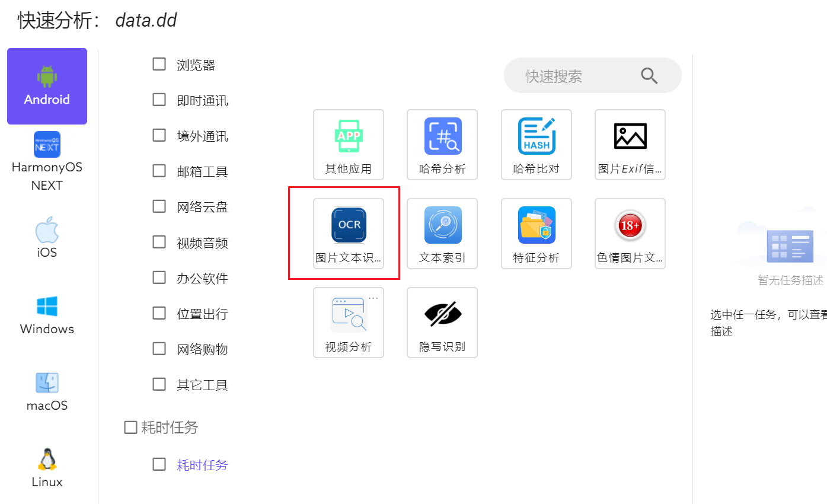The height and width of the screenshot is (504, 827).
Task: Toggle the 网络购物 checkbox
Action: (159, 348)
